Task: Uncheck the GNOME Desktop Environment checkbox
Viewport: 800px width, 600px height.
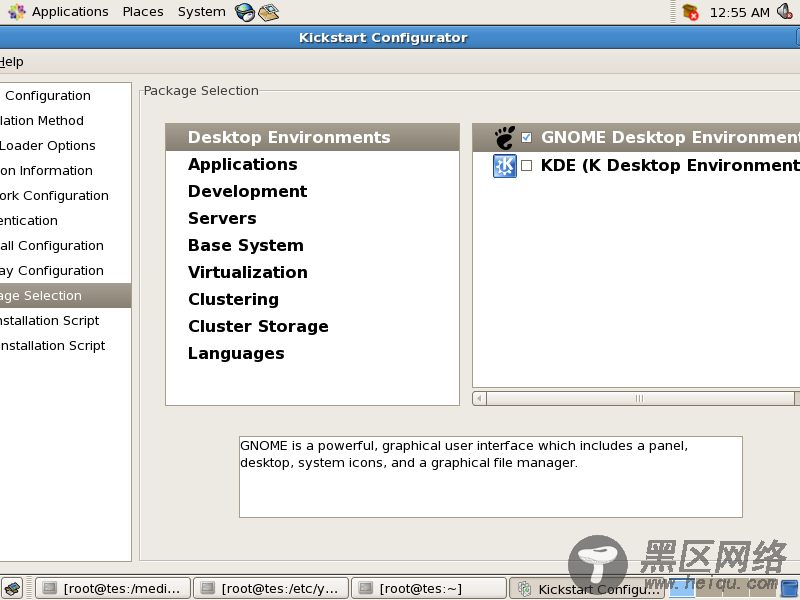Action: (x=527, y=138)
